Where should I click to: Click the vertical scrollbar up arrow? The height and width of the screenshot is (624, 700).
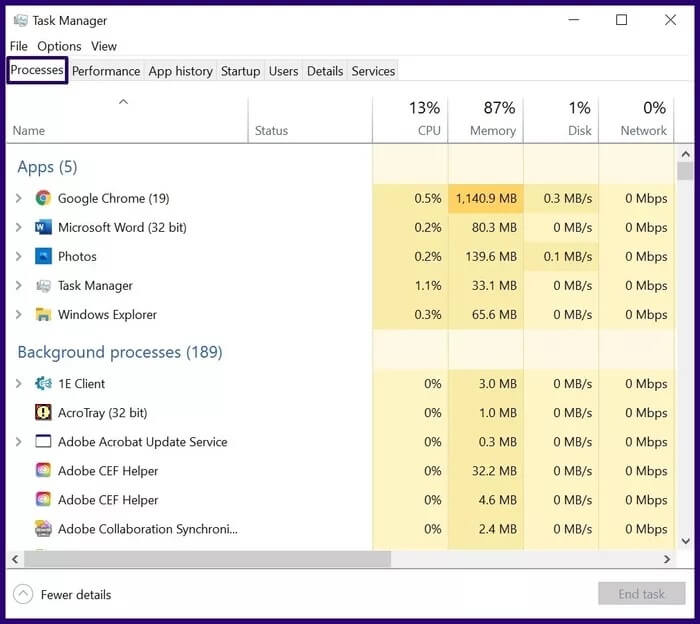coord(686,154)
